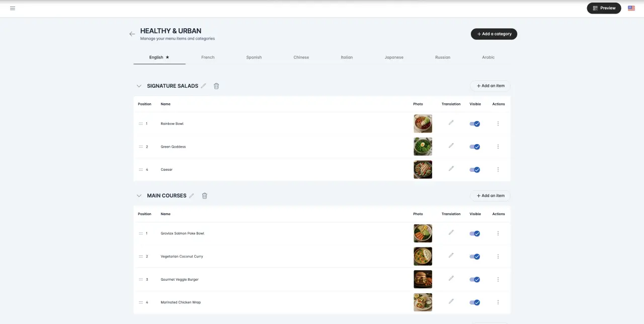644x324 pixels.
Task: Select the English language tab
Action: pyautogui.click(x=159, y=57)
